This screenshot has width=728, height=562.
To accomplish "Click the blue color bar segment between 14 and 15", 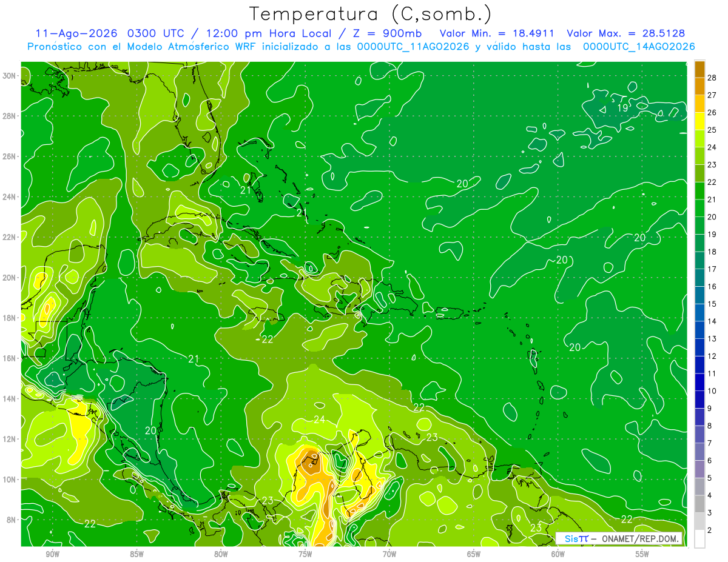I will click(699, 313).
